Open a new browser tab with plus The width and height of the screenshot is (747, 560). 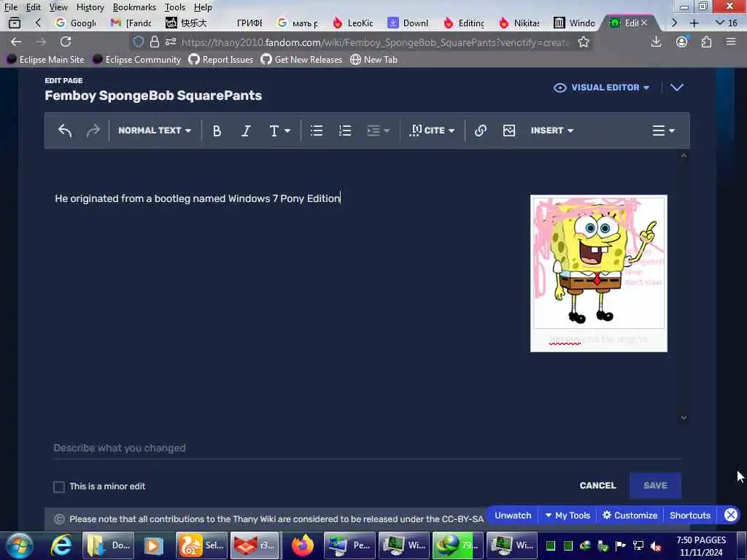tap(694, 23)
